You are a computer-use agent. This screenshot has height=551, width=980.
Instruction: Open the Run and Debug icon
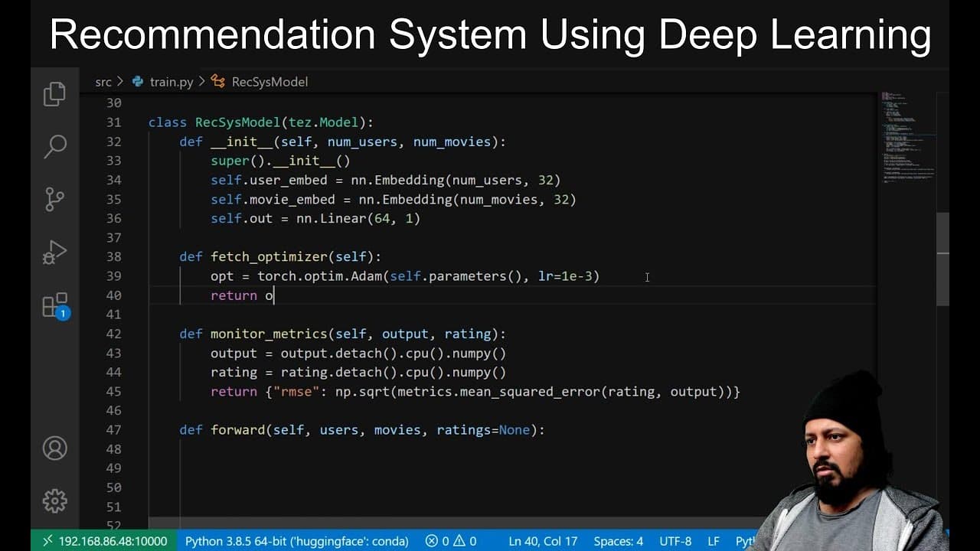point(54,252)
